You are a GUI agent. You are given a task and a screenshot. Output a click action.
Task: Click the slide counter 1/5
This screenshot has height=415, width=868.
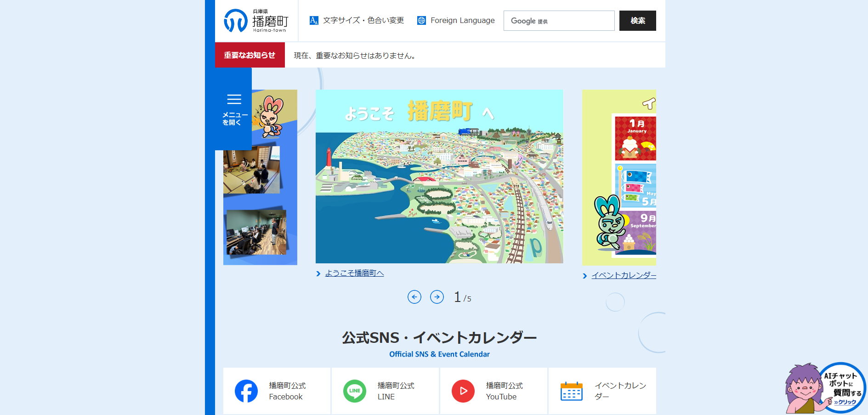click(463, 297)
